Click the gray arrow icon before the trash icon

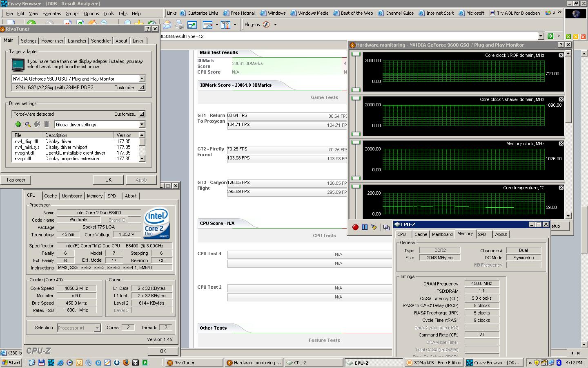(x=37, y=124)
